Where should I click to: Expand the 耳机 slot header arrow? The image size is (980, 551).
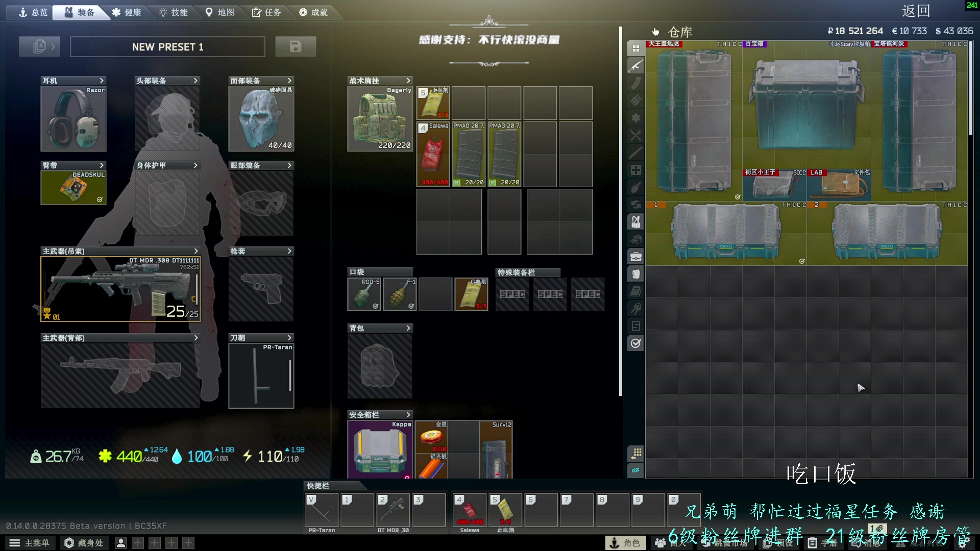pyautogui.click(x=102, y=81)
